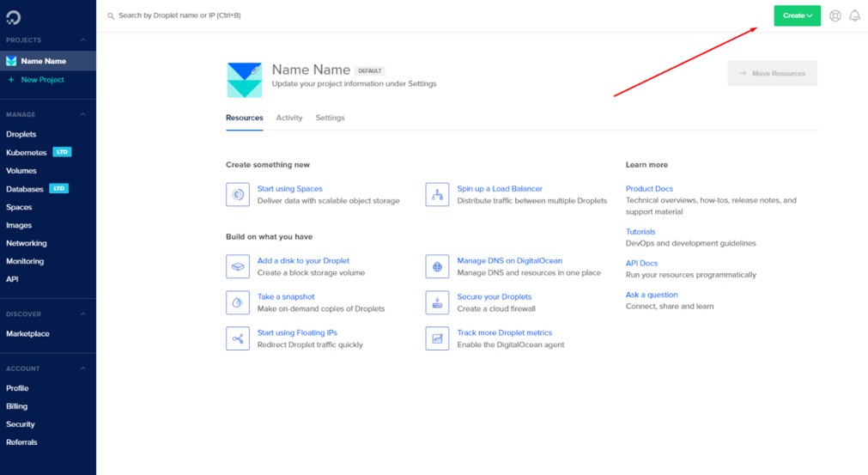Collapse the Manage sidebar section
Image resolution: width=868 pixels, height=475 pixels.
click(x=83, y=114)
